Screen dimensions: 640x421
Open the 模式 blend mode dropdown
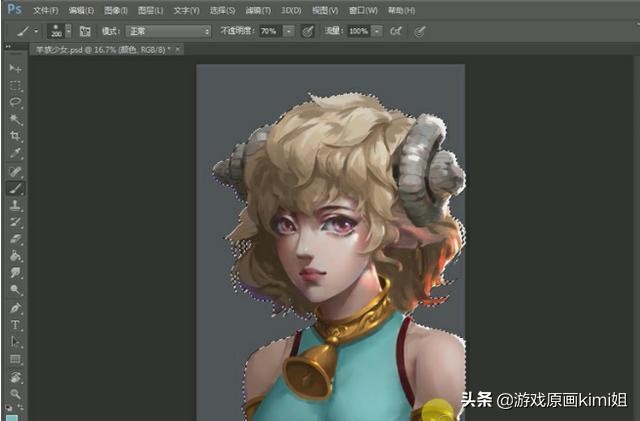[x=168, y=31]
